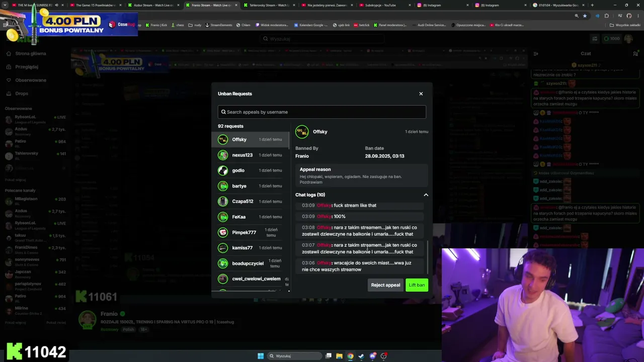Image resolution: width=644 pixels, height=362 pixels.
Task: Switch to 'Nie jesteśmy pierwsi' browser tab
Action: (x=327, y=5)
